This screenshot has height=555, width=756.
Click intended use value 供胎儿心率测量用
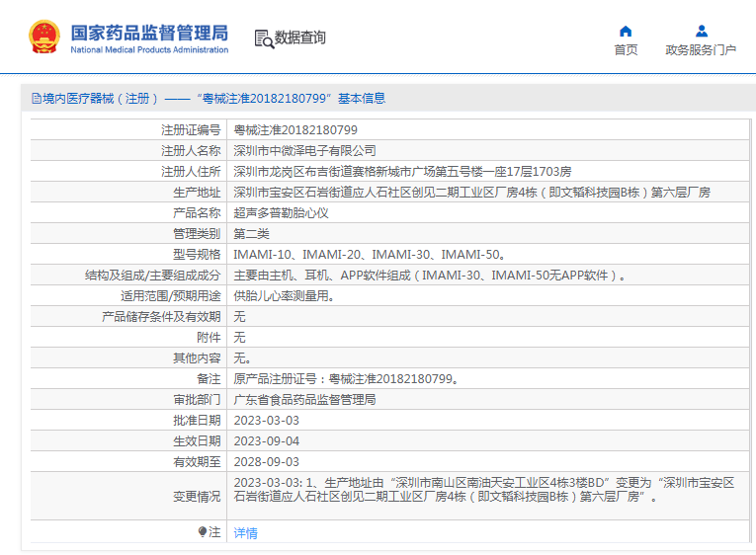pyautogui.click(x=284, y=296)
